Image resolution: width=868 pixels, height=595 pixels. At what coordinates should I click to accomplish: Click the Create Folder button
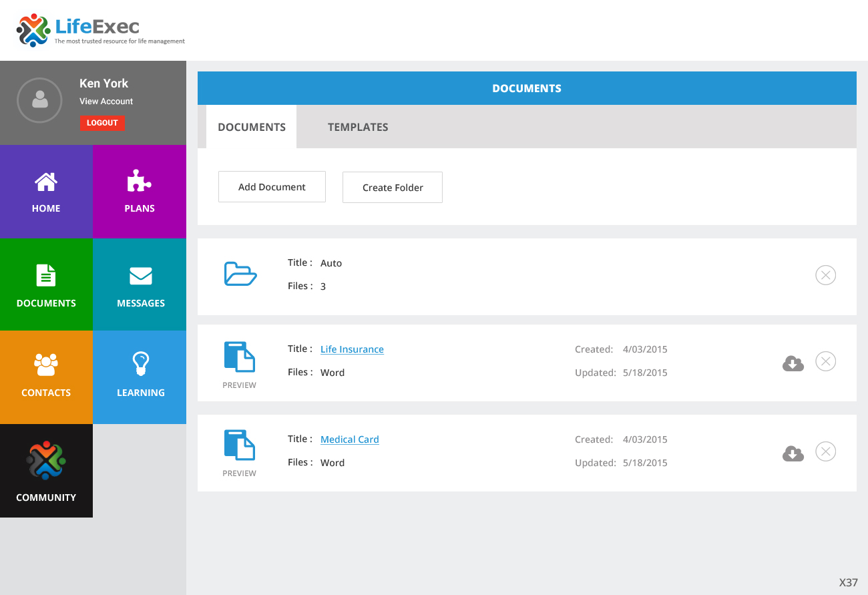393,188
